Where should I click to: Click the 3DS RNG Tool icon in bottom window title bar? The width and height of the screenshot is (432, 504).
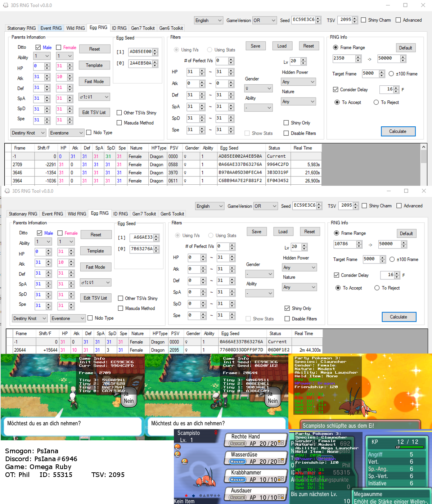[7, 191]
